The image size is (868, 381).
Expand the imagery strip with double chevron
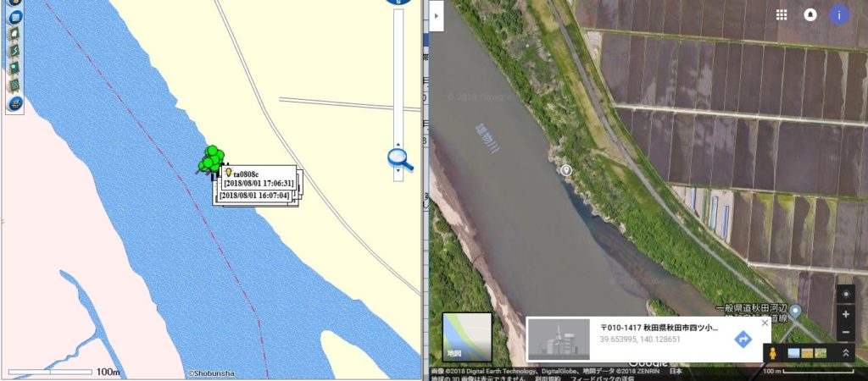[x=845, y=353]
